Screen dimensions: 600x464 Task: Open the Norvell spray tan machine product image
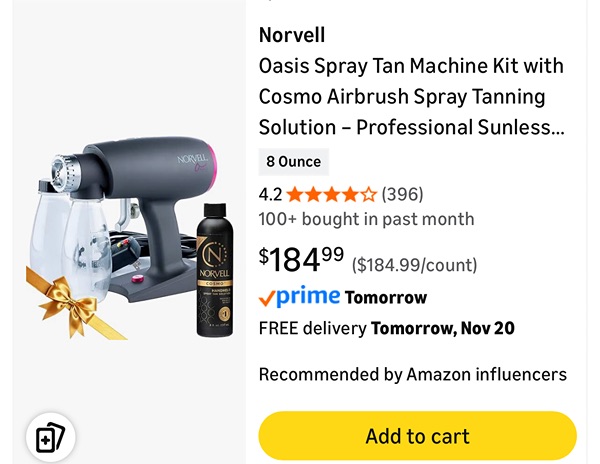[x=130, y=237]
